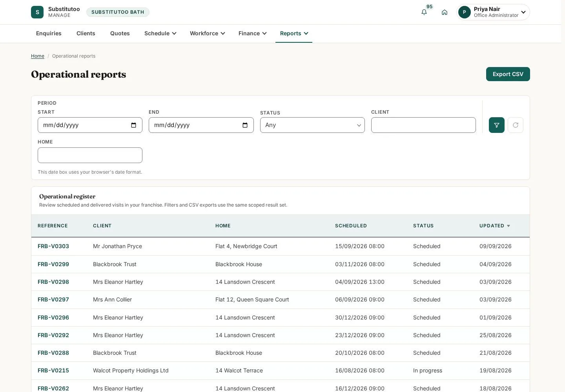This screenshot has width=565, height=392.
Task: Open visit reference FRB-V0292
Action: click(x=53, y=335)
